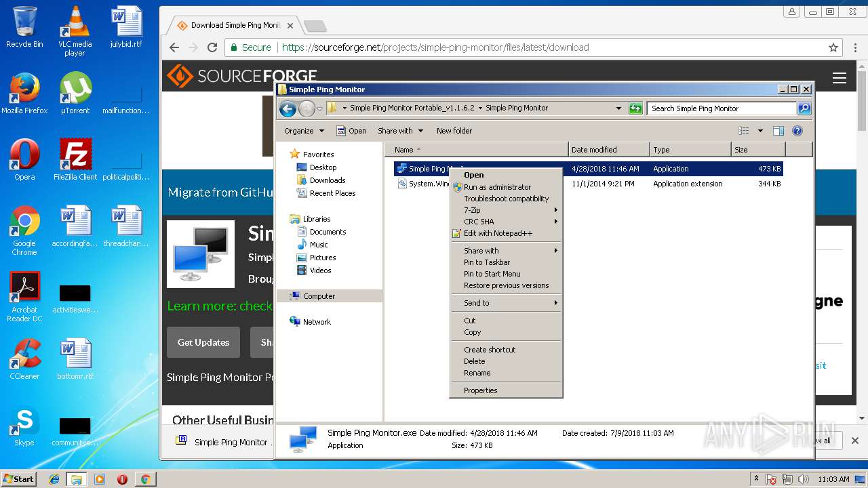Launch CCleaner desktop shortcut
The image size is (868, 488).
click(x=24, y=359)
